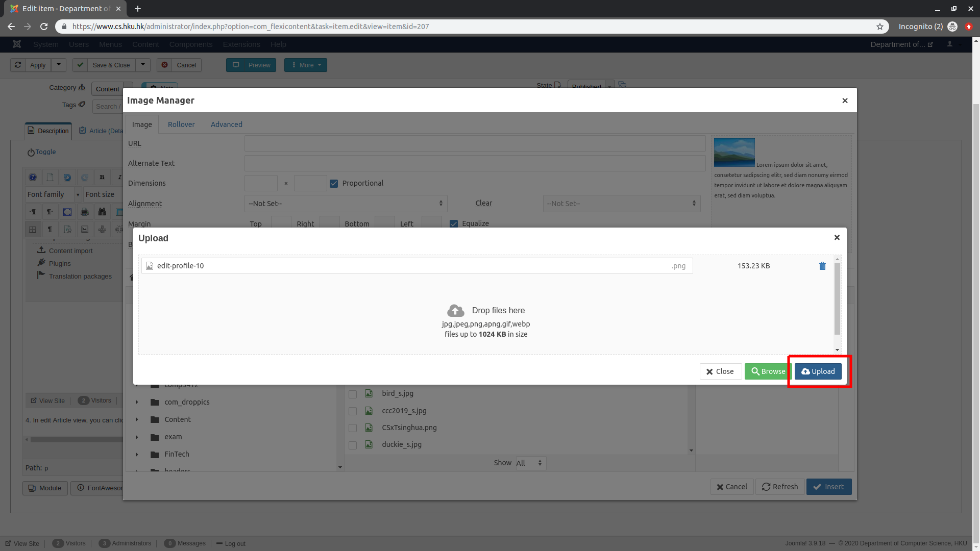Image resolution: width=980 pixels, height=551 pixels.
Task: Dismiss the Upload dialog with X icon
Action: (837, 238)
